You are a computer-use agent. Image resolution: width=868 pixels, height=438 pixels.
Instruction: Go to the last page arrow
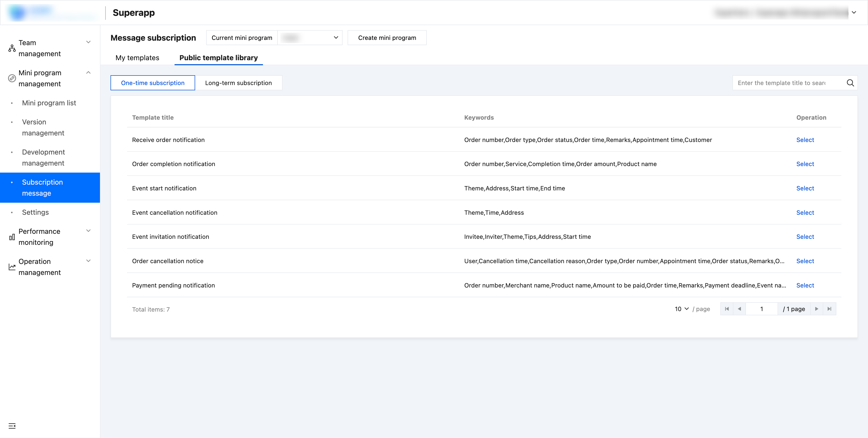coord(829,309)
